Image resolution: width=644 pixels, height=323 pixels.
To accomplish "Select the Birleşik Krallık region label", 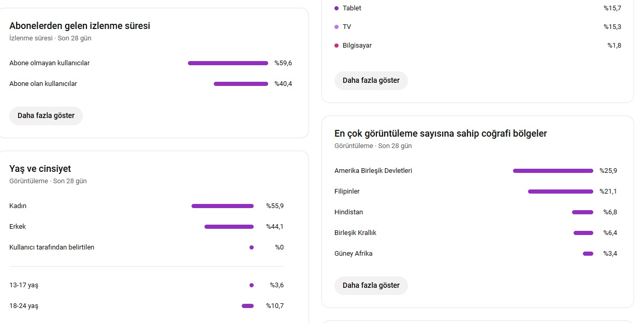I will coord(355,233).
